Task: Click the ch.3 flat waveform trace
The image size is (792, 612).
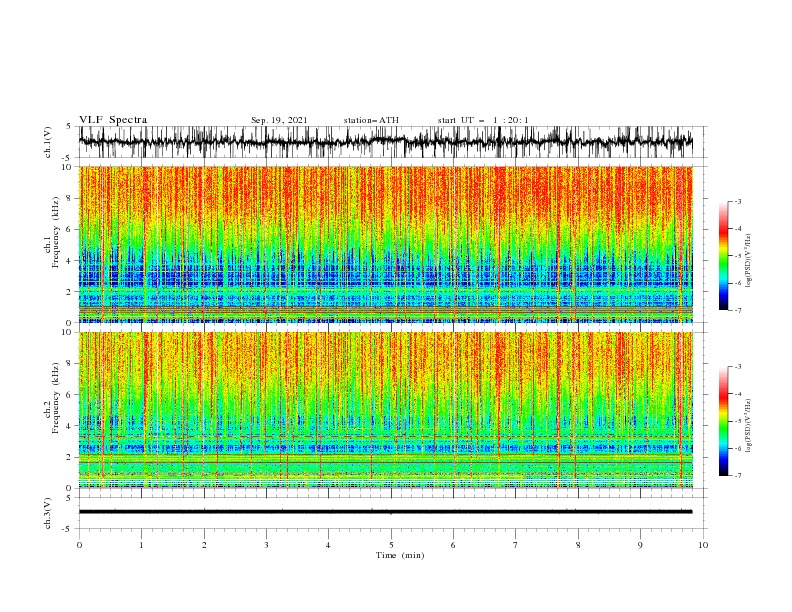Action: click(385, 512)
